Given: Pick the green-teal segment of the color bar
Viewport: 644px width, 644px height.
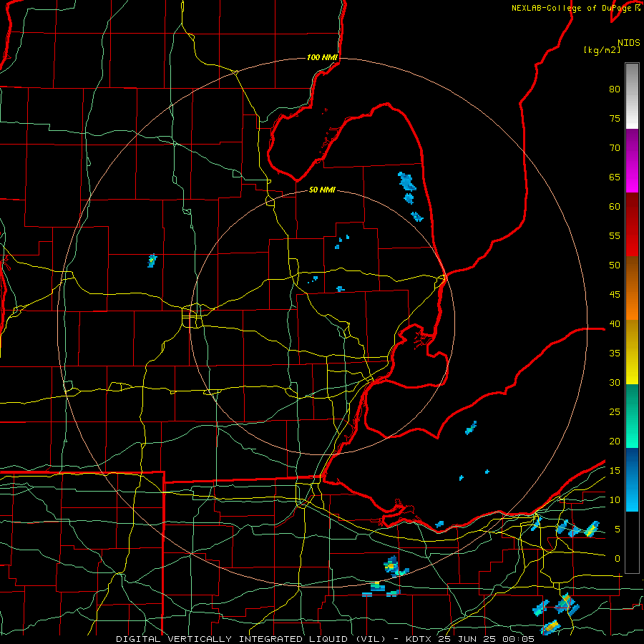Looking at the screenshot, I should click(632, 416).
